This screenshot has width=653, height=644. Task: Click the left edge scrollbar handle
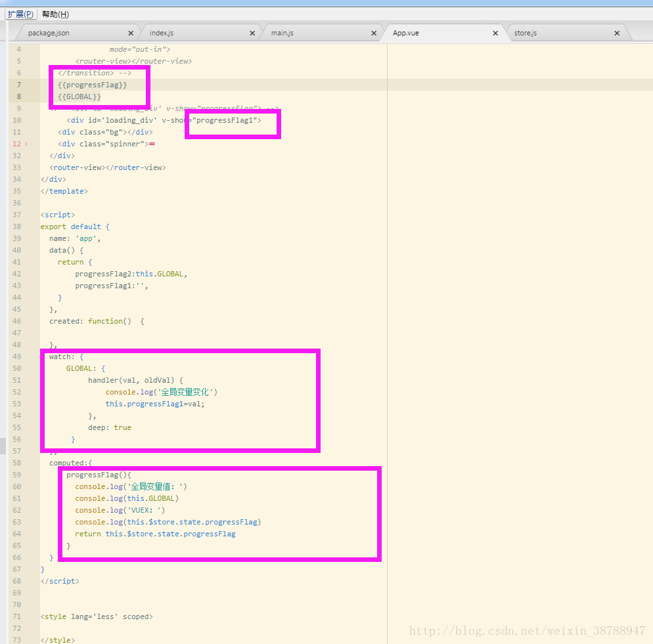(3, 446)
